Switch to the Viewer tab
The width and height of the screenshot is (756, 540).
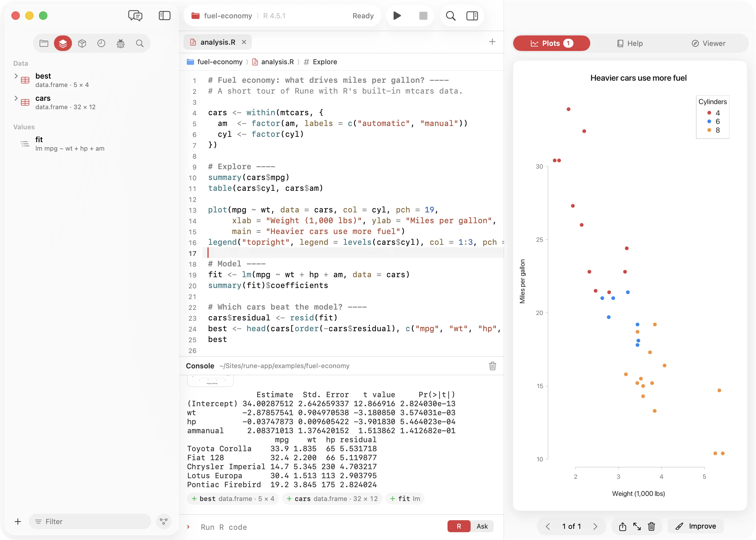click(709, 43)
